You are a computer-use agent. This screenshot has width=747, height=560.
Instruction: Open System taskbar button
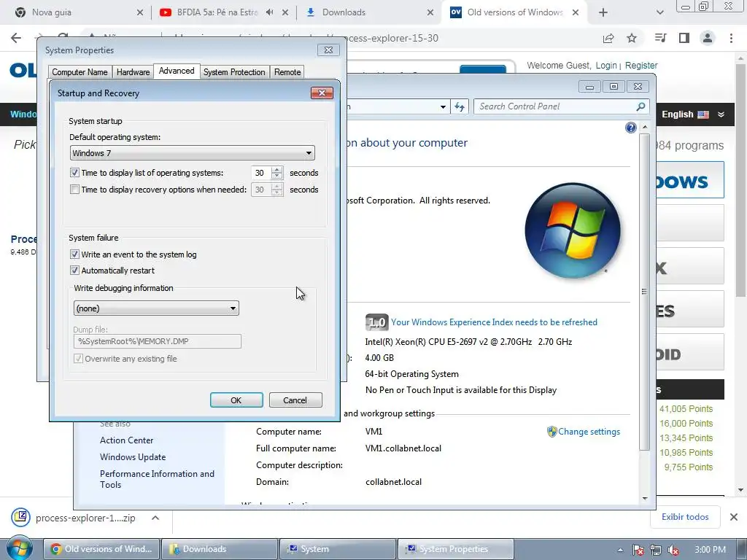(337, 549)
